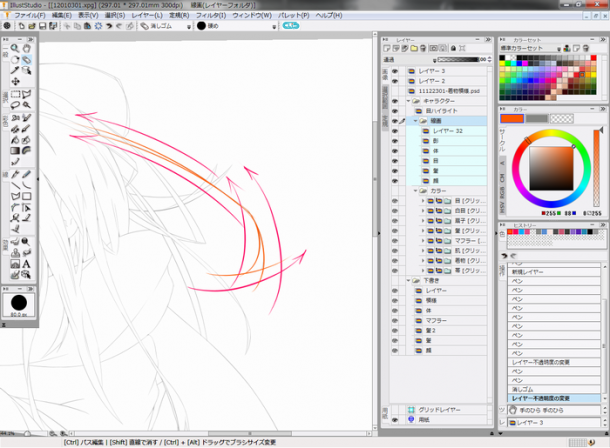Collapse the カラー folder
The width and height of the screenshot is (610, 448).
click(415, 191)
